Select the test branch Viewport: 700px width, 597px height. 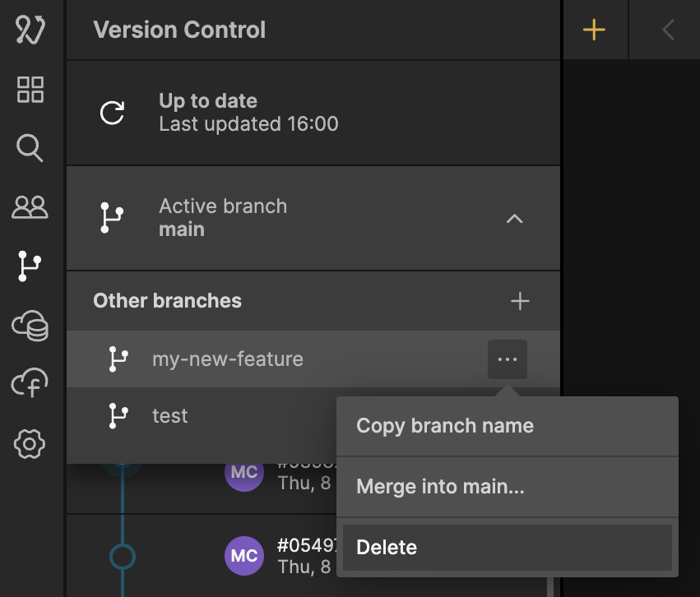(x=170, y=416)
